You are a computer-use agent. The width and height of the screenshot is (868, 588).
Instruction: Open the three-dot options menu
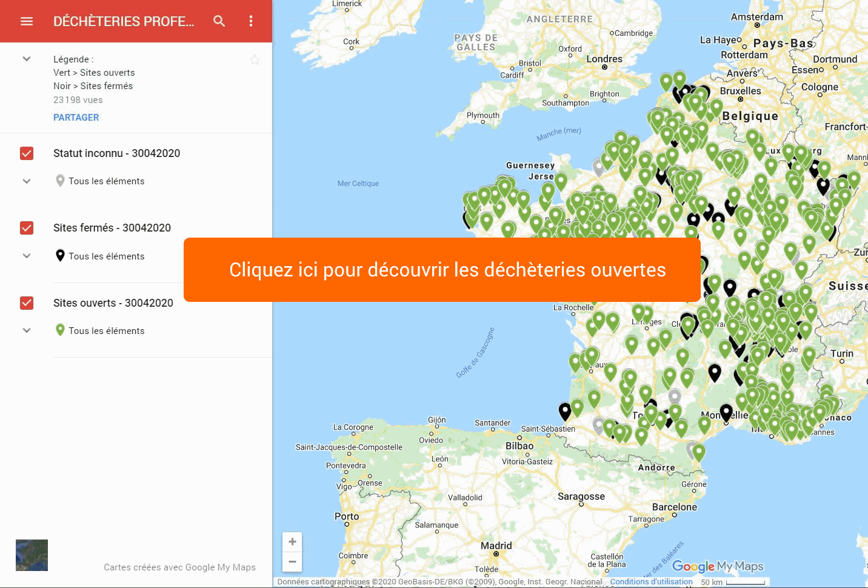(250, 21)
